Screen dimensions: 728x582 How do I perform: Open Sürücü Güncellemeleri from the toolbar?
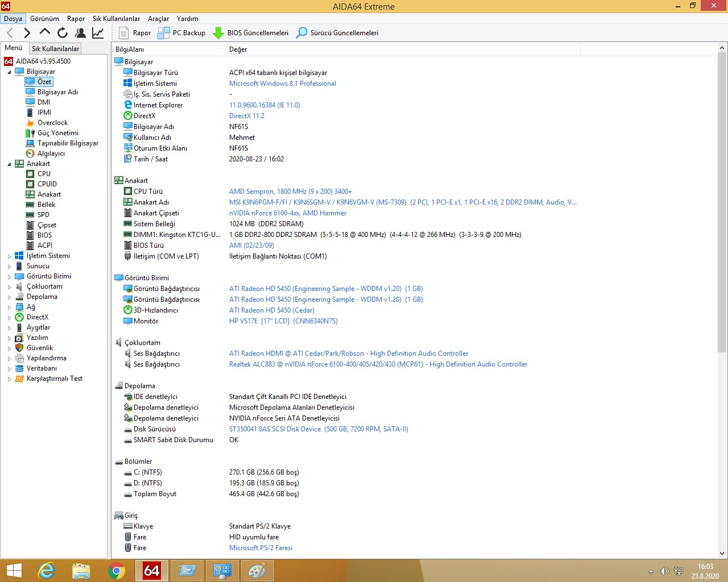coord(337,33)
